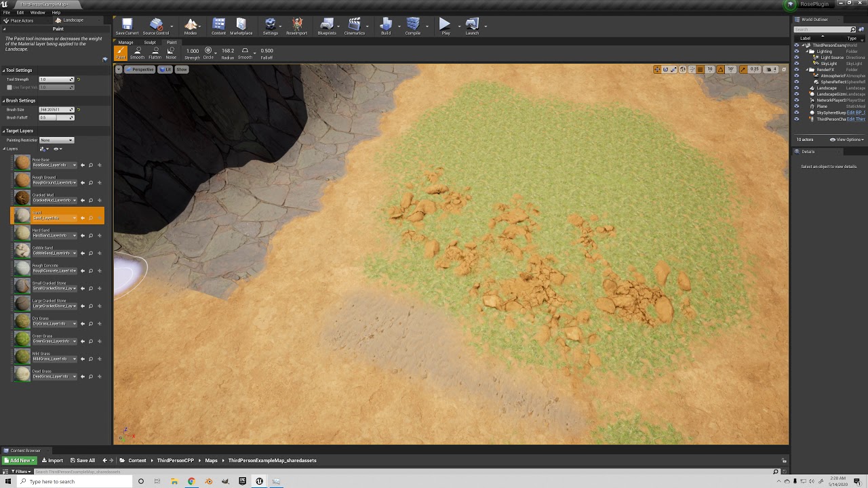Click the Tool Strength slider field
This screenshot has height=488, width=868.
coord(56,79)
